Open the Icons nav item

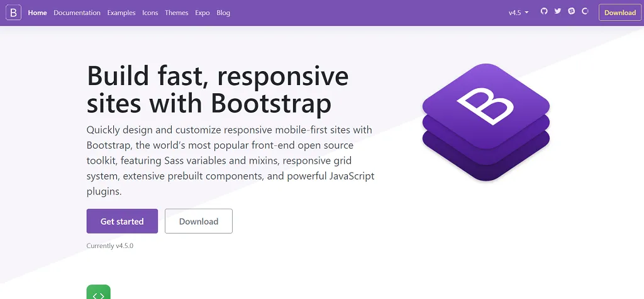click(150, 13)
